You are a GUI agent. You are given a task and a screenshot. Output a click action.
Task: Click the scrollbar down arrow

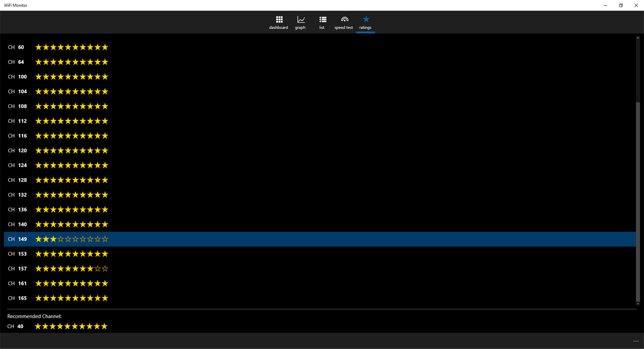coord(638,304)
